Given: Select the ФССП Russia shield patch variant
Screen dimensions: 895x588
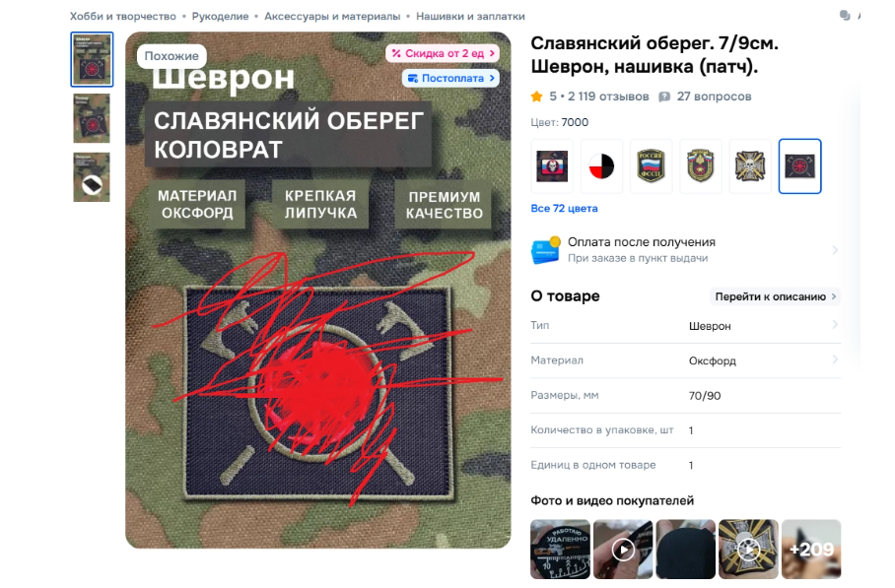Looking at the screenshot, I should [652, 166].
